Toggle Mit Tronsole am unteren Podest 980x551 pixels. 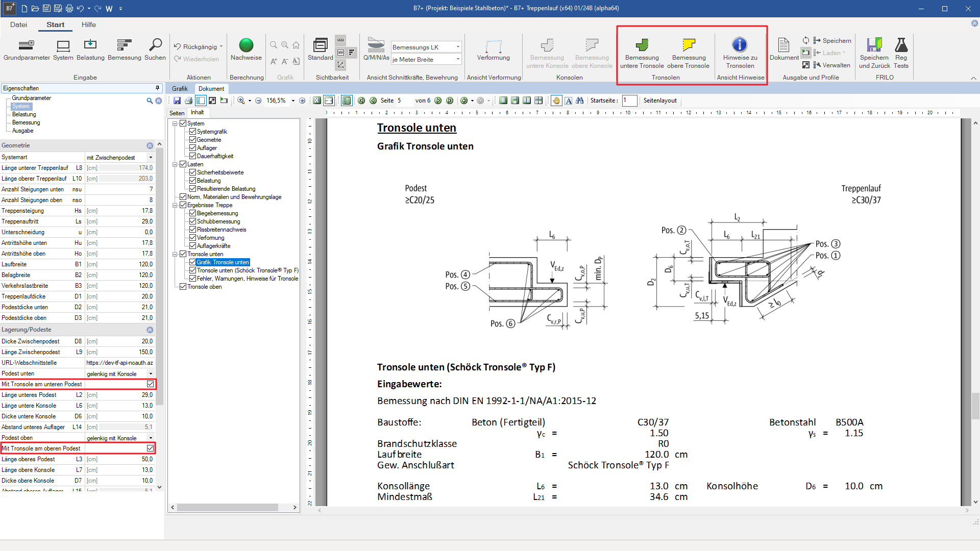tap(150, 384)
